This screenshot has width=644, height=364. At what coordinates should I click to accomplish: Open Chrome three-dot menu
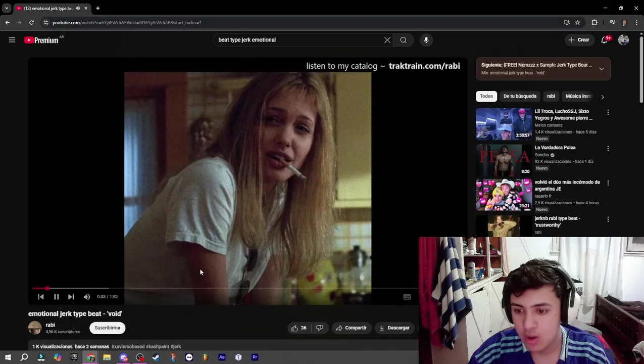tap(637, 22)
